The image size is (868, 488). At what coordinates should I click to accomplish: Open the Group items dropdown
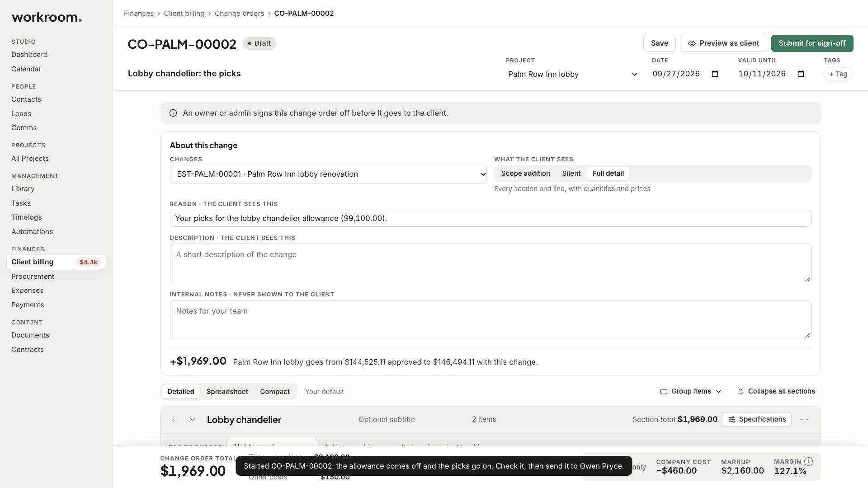[x=690, y=391]
